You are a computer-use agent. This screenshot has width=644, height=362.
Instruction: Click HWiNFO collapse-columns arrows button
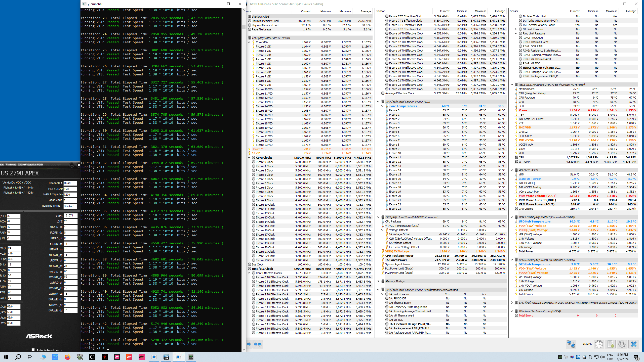[258, 344]
